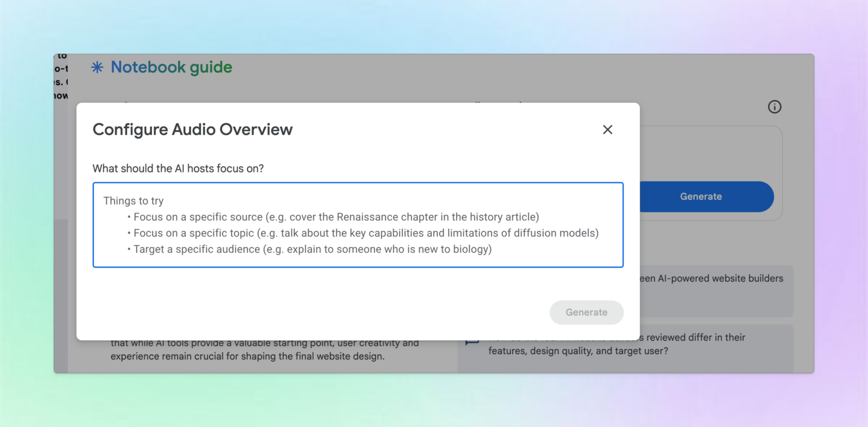This screenshot has height=427, width=868.
Task: Click the diffusion models example bullet
Action: [364, 232]
